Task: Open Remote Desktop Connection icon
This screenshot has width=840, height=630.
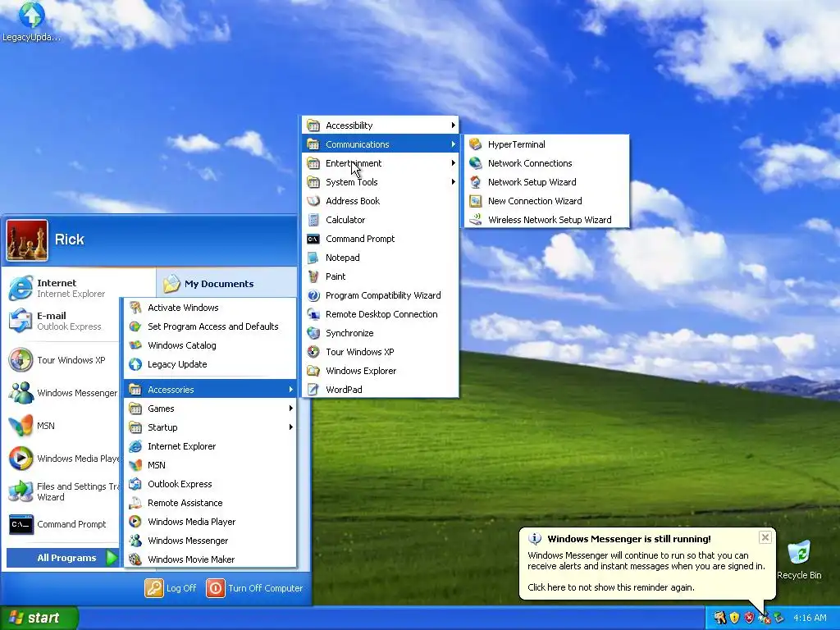Action: coord(313,314)
